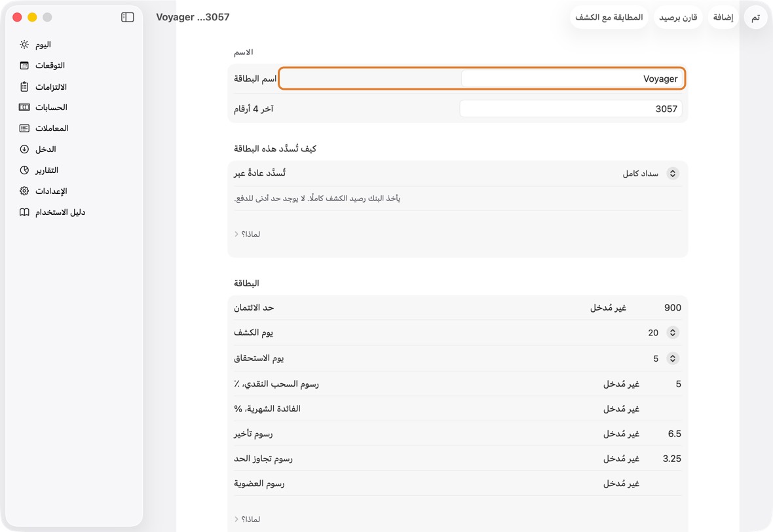Click the clipboard icon beside الالتزامات
Image resolution: width=773 pixels, height=532 pixels.
pos(24,86)
